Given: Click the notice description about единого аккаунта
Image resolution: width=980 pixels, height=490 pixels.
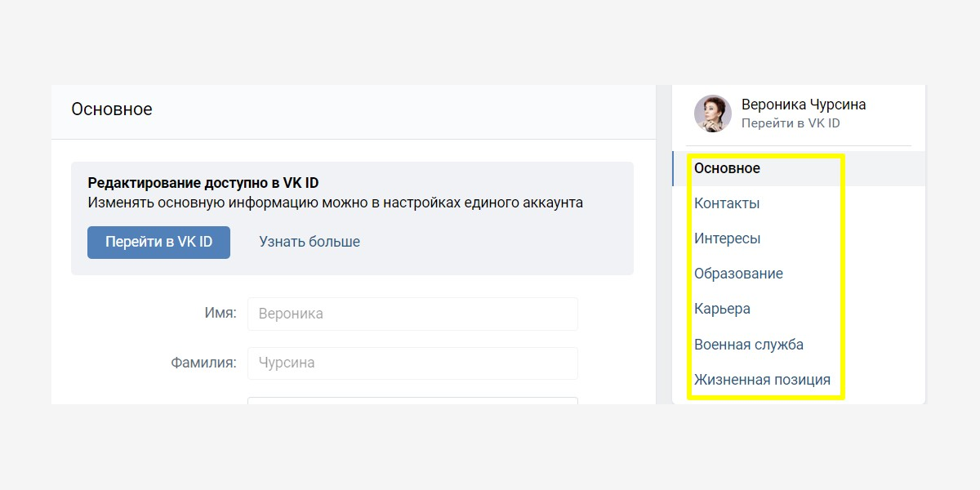Looking at the screenshot, I should 335,203.
